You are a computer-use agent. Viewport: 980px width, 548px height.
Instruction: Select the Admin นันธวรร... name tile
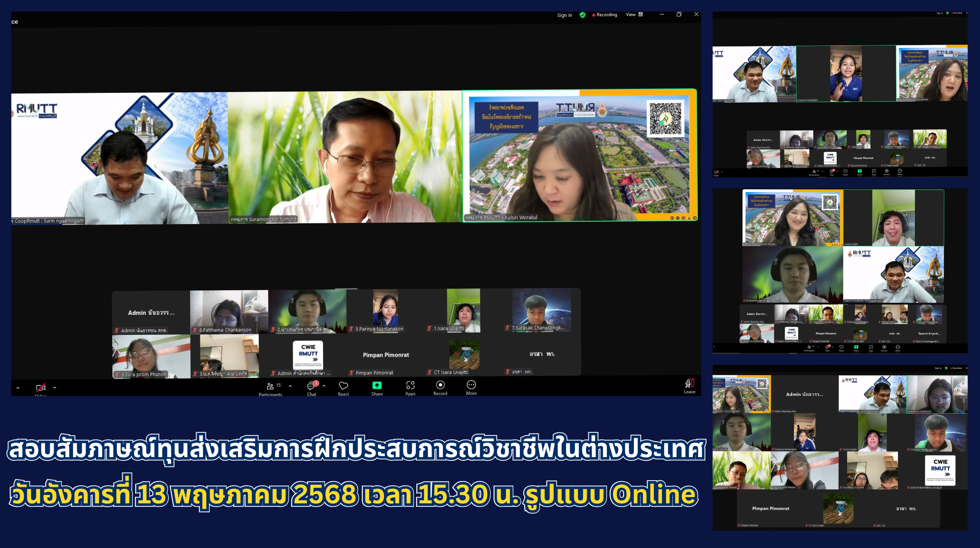(x=151, y=312)
